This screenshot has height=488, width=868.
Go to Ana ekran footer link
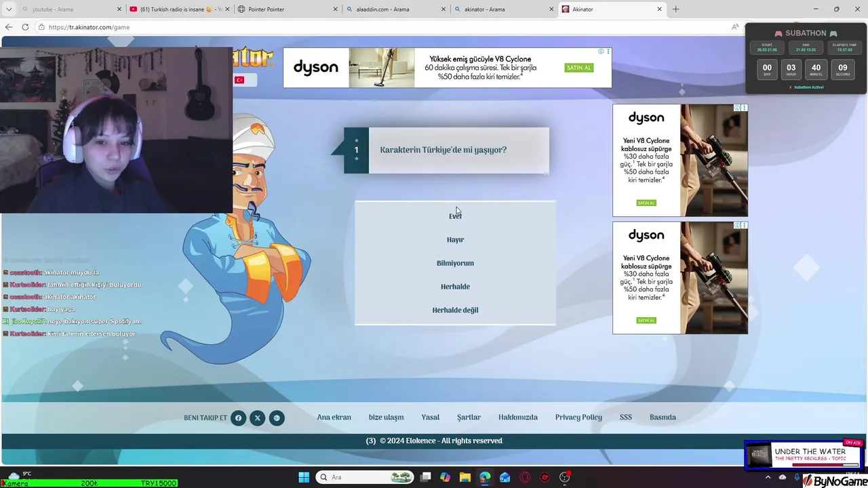[334, 418]
